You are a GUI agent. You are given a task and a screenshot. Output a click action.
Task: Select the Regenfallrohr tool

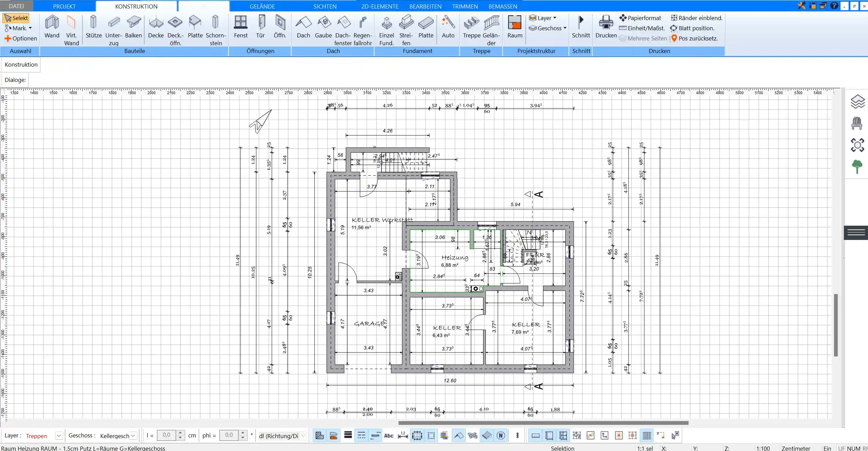pyautogui.click(x=362, y=31)
